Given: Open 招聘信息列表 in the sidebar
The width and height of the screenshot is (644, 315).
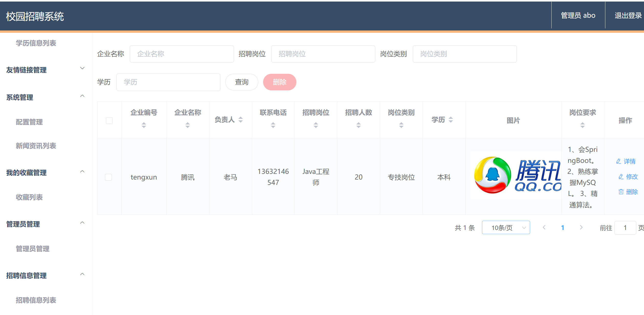Looking at the screenshot, I should tap(36, 300).
